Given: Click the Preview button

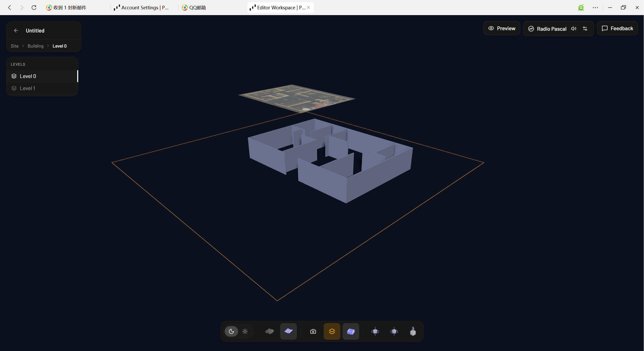Looking at the screenshot, I should 502,28.
